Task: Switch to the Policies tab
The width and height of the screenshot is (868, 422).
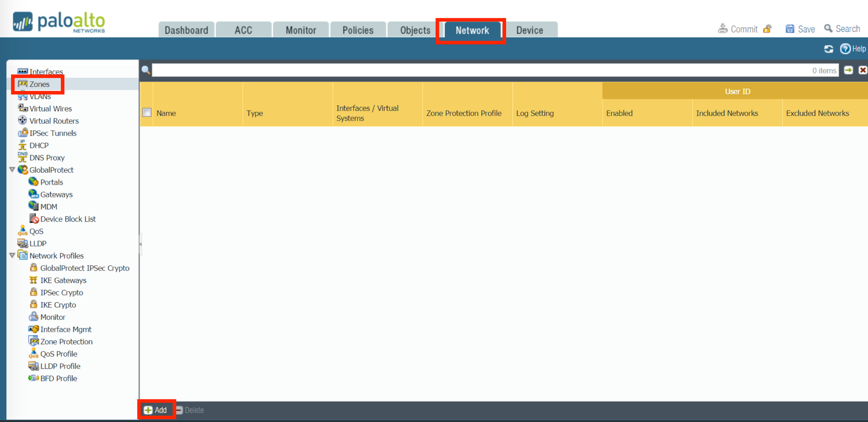Action: click(x=358, y=30)
